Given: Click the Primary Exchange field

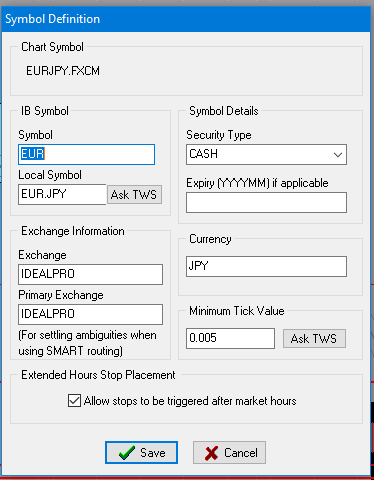Looking at the screenshot, I should point(90,314).
